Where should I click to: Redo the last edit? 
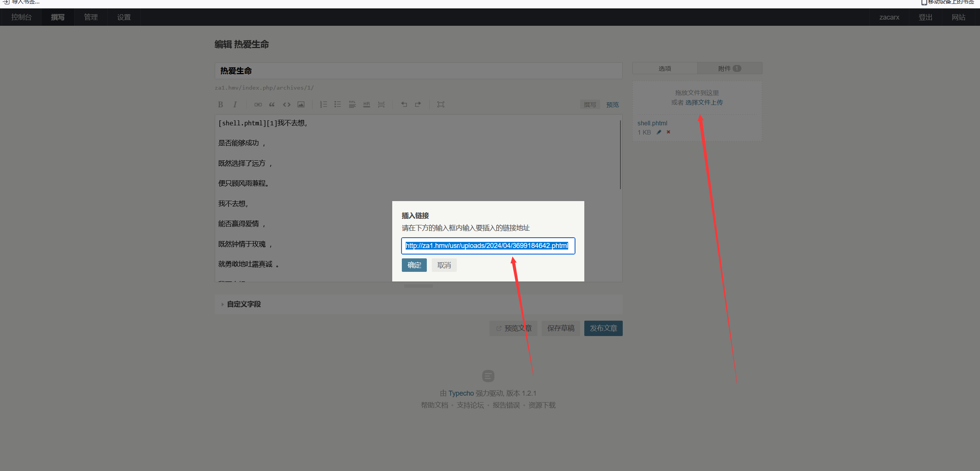pyautogui.click(x=418, y=104)
